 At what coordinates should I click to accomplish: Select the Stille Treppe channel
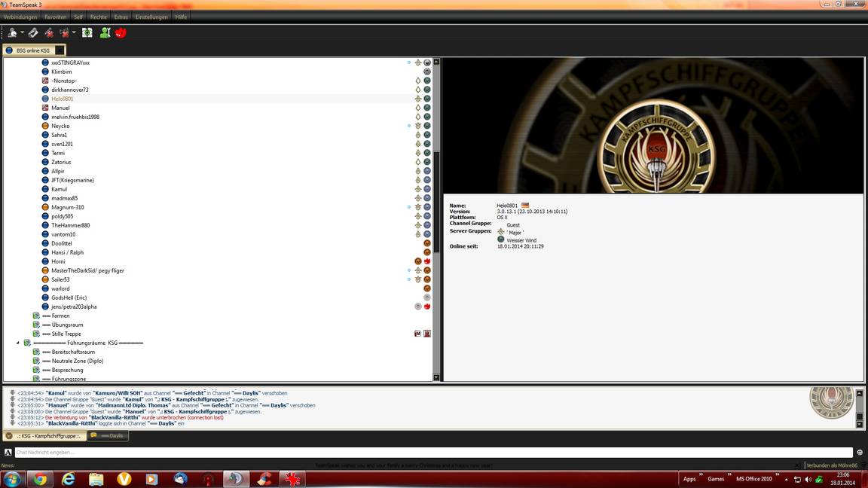66,334
